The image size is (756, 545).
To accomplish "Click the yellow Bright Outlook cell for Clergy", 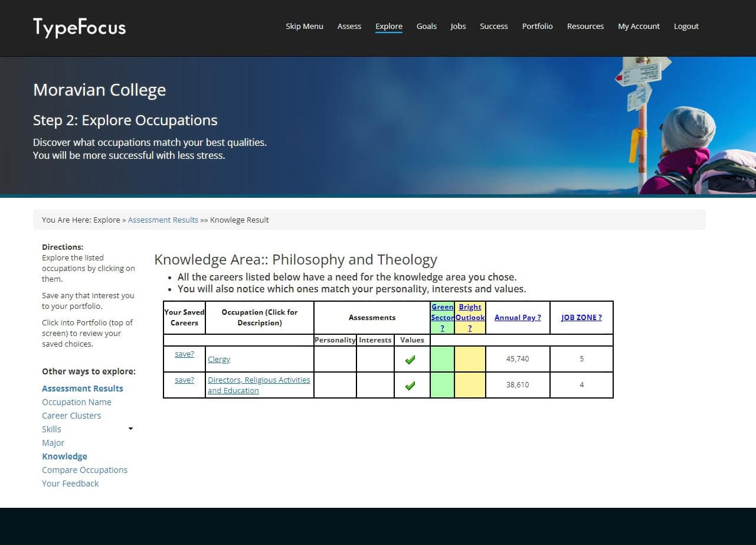I will pos(470,359).
